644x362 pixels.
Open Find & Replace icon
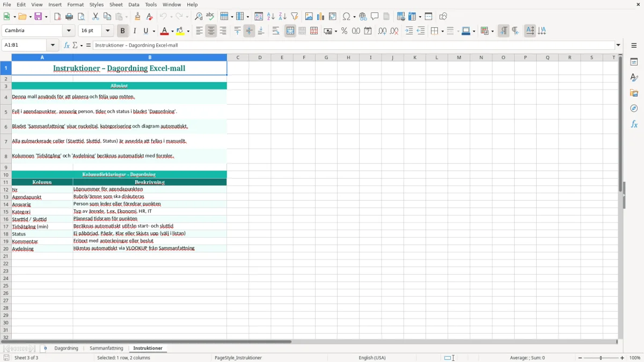[x=199, y=17]
